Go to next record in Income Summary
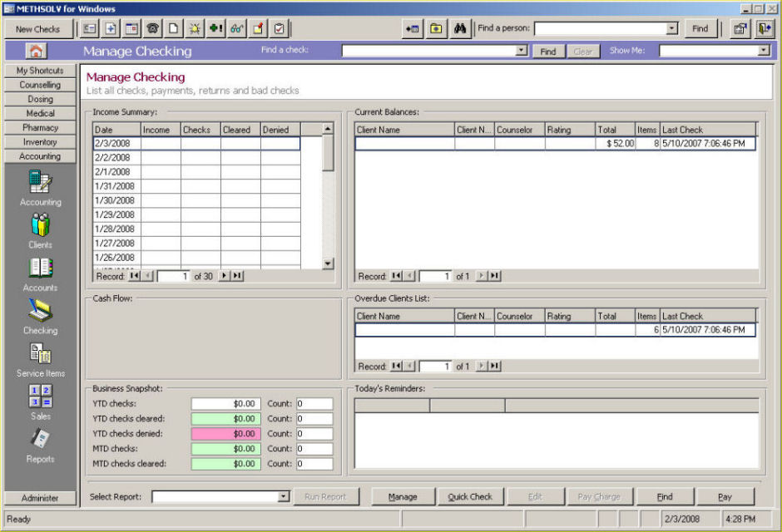The height and width of the screenshot is (532, 782). coord(224,275)
